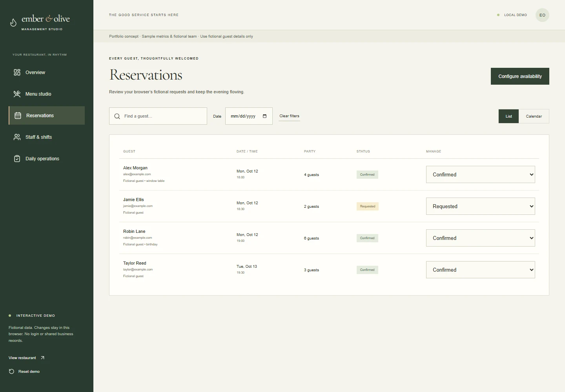
Task: Click the Reset demo button
Action: [24, 372]
